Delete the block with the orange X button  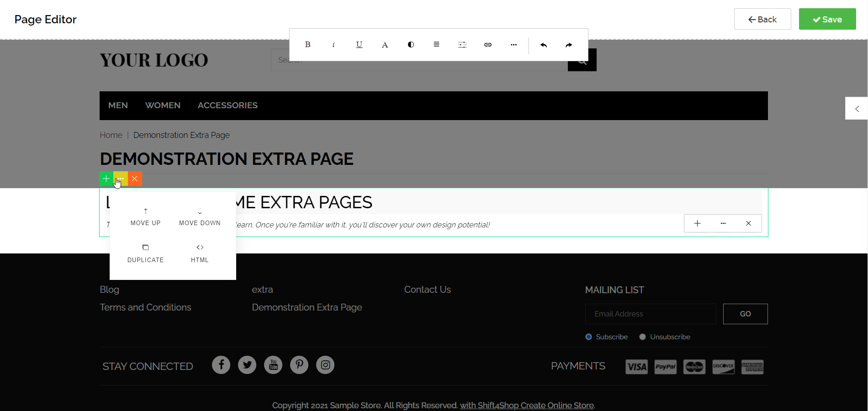click(134, 179)
